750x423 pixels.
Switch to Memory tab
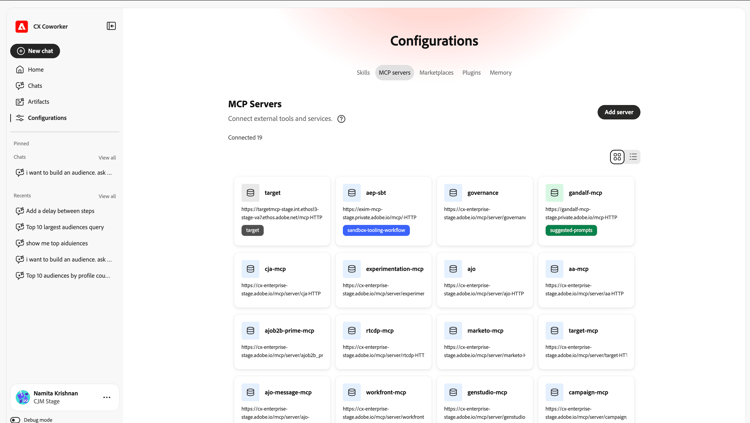(500, 73)
